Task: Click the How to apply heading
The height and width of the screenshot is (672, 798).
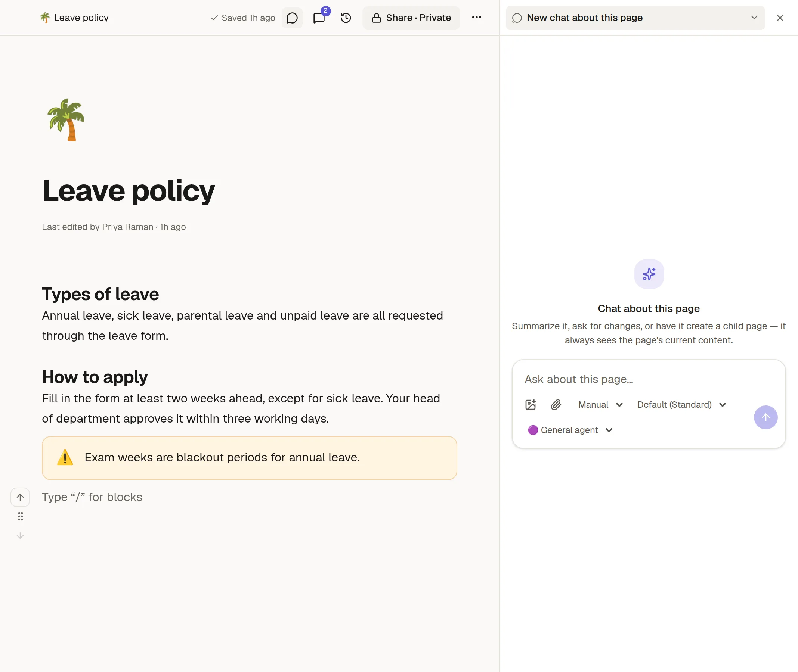Action: click(x=95, y=377)
